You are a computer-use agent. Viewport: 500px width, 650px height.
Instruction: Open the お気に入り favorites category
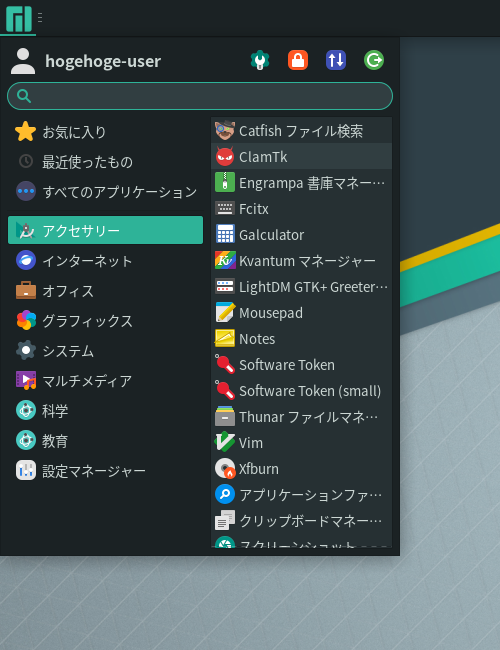point(105,132)
